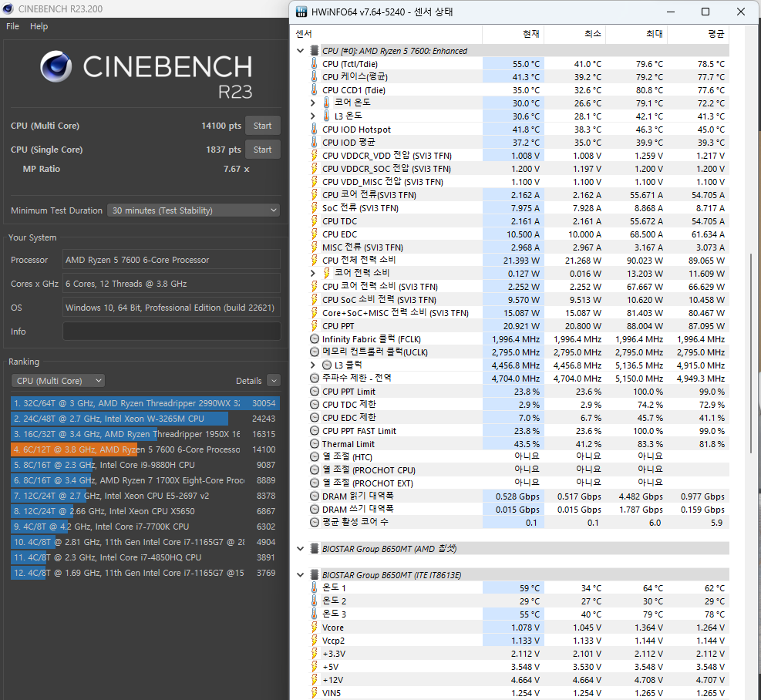Click the 현재 column header
761x700 pixels.
[x=513, y=33]
